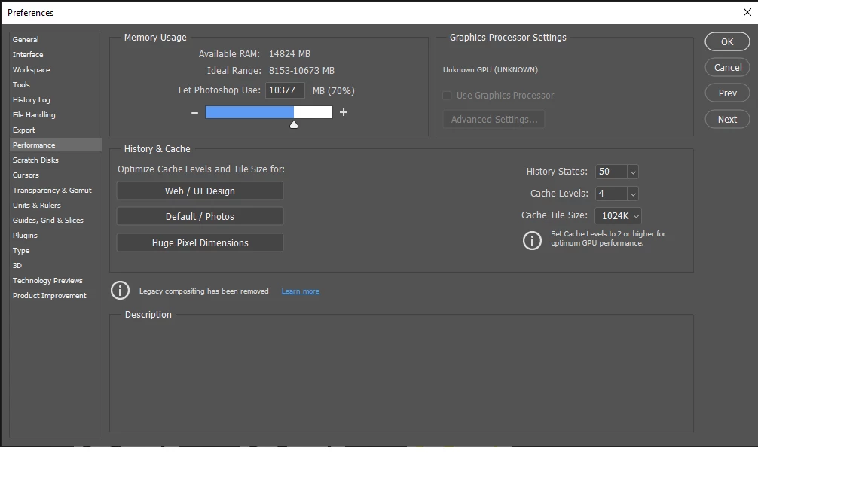Click the info icon beside cache levels tip
The height and width of the screenshot is (488, 868).
(532, 241)
